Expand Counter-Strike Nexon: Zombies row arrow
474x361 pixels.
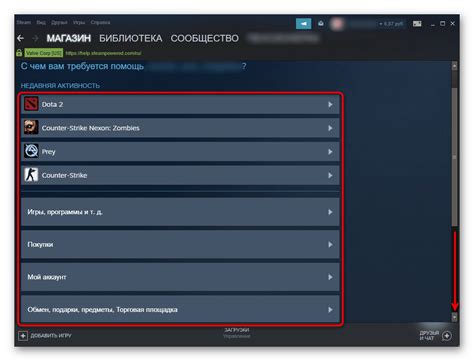pos(330,128)
